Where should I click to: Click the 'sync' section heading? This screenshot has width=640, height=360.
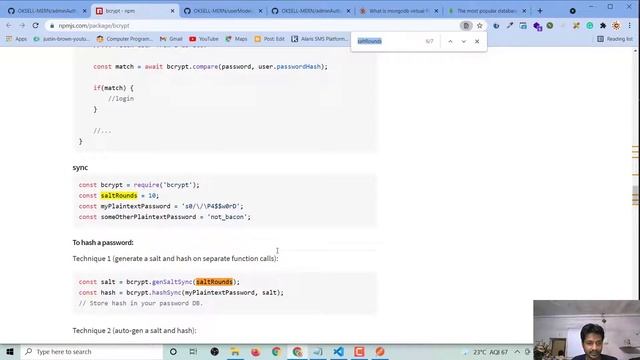[x=80, y=167]
